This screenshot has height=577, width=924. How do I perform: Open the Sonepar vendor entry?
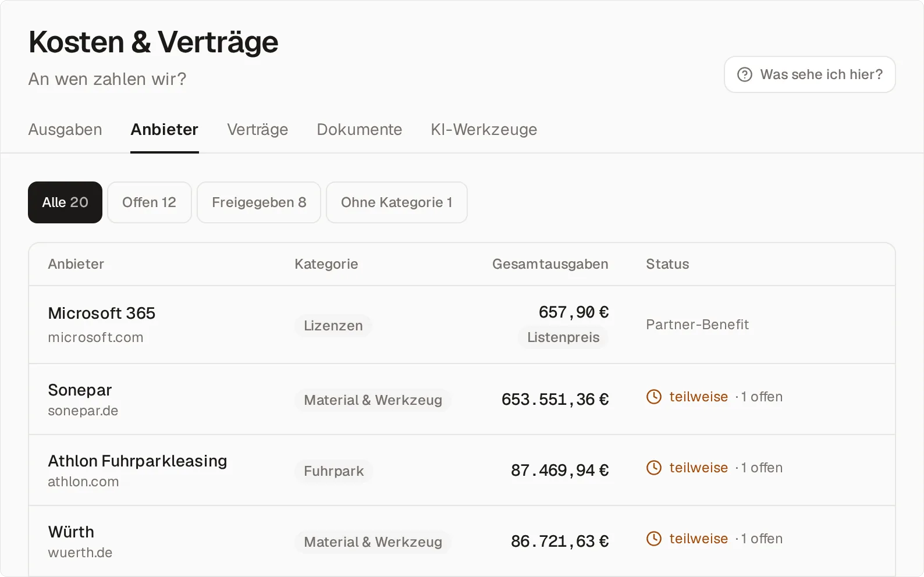pos(80,390)
